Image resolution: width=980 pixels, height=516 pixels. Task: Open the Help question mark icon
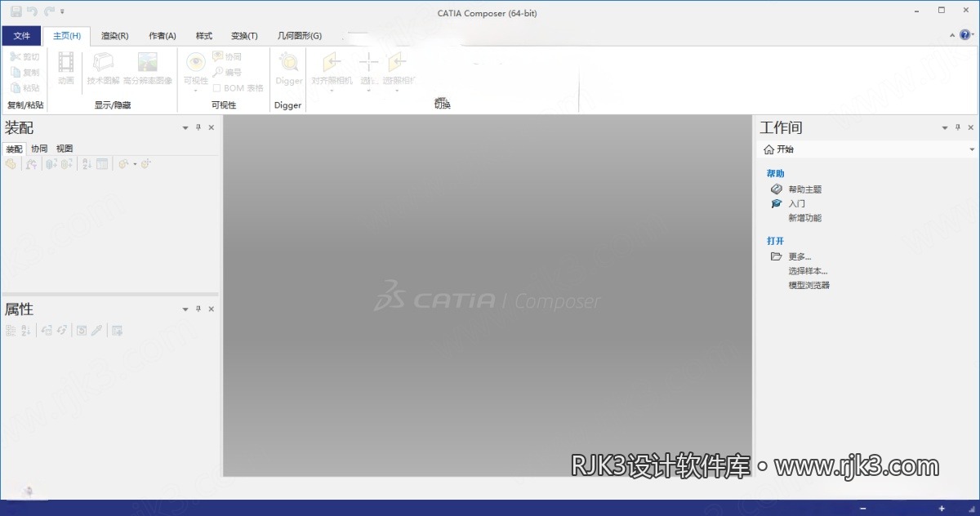tap(964, 36)
